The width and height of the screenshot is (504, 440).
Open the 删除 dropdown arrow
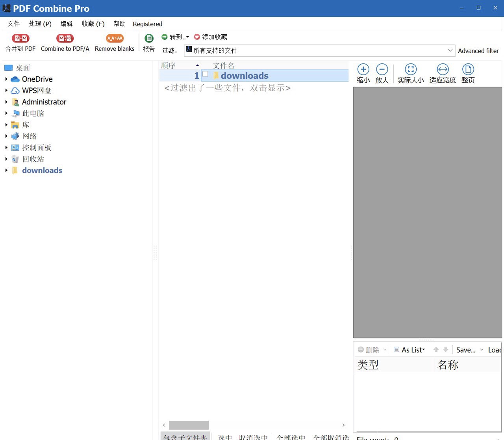click(385, 350)
